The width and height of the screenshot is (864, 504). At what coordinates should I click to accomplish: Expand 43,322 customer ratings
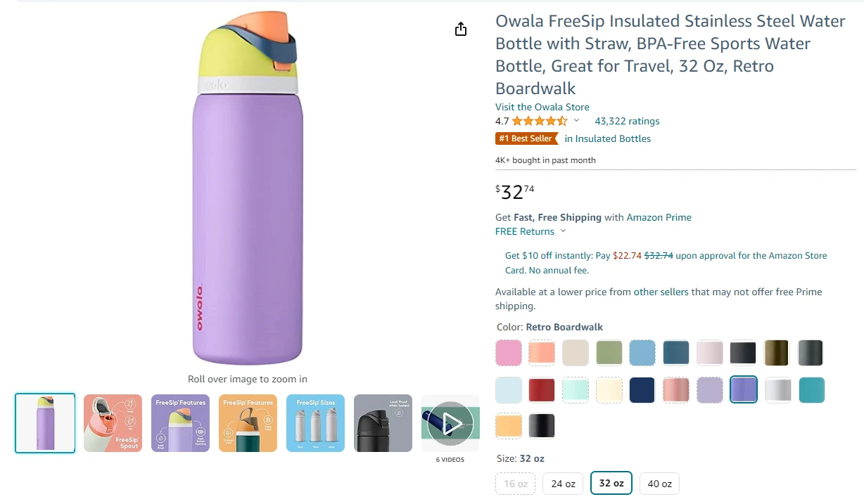(626, 120)
